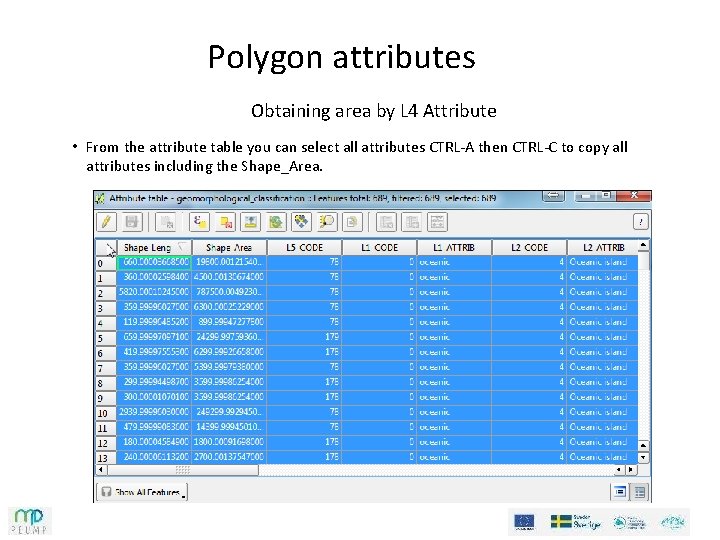
Task: Click the horizontal scrollbar left arrow
Action: (101, 469)
